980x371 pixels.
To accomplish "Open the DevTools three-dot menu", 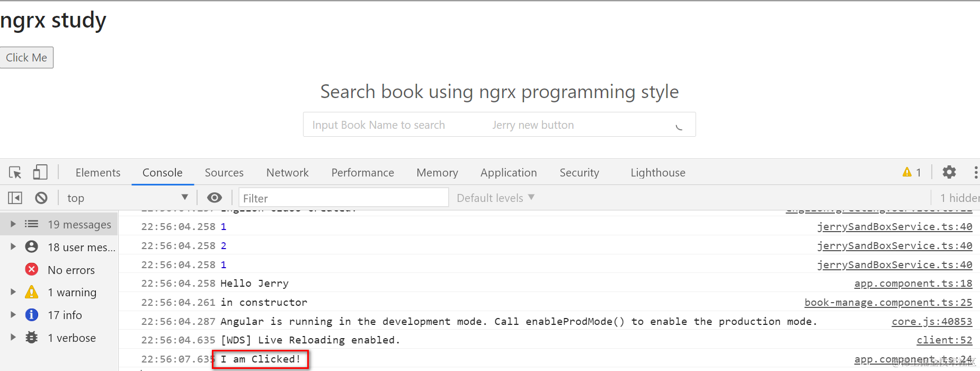I will click(x=975, y=172).
